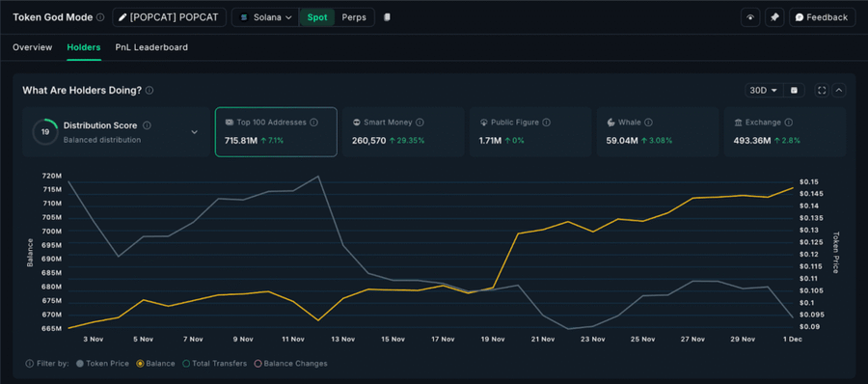The height and width of the screenshot is (384, 868).
Task: Click the Distribution Score 19 ring gauge
Action: point(44,132)
